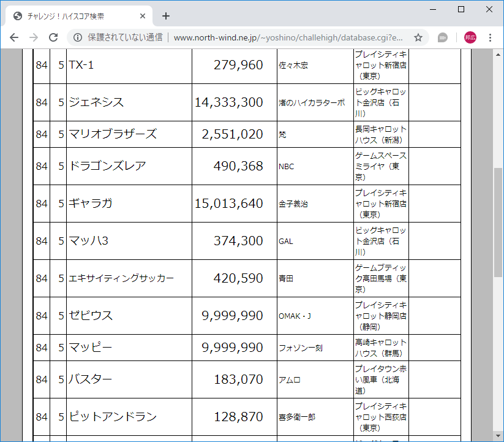Open a new browser tab
The width and height of the screenshot is (504, 442).
(x=165, y=16)
